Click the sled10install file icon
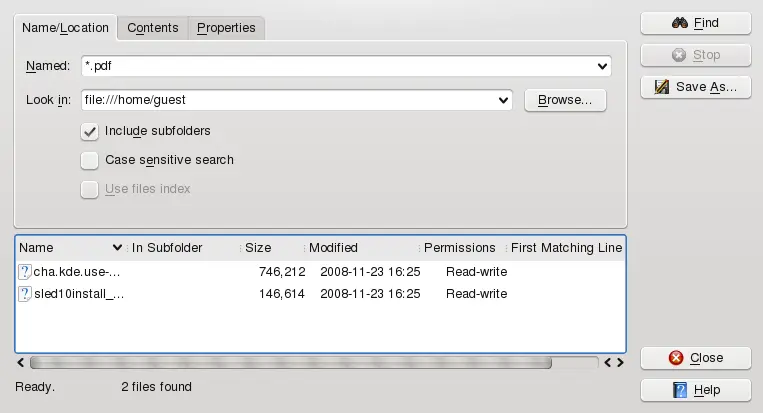 pos(25,294)
